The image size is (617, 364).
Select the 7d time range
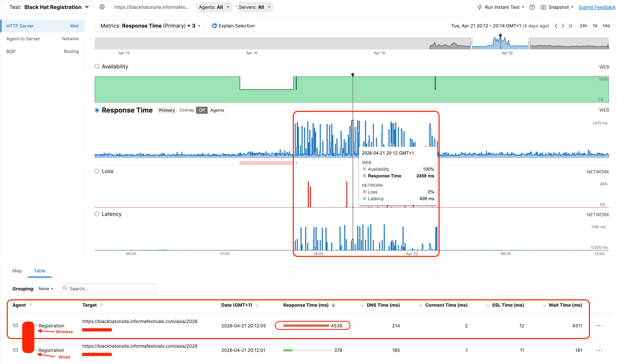coord(595,26)
